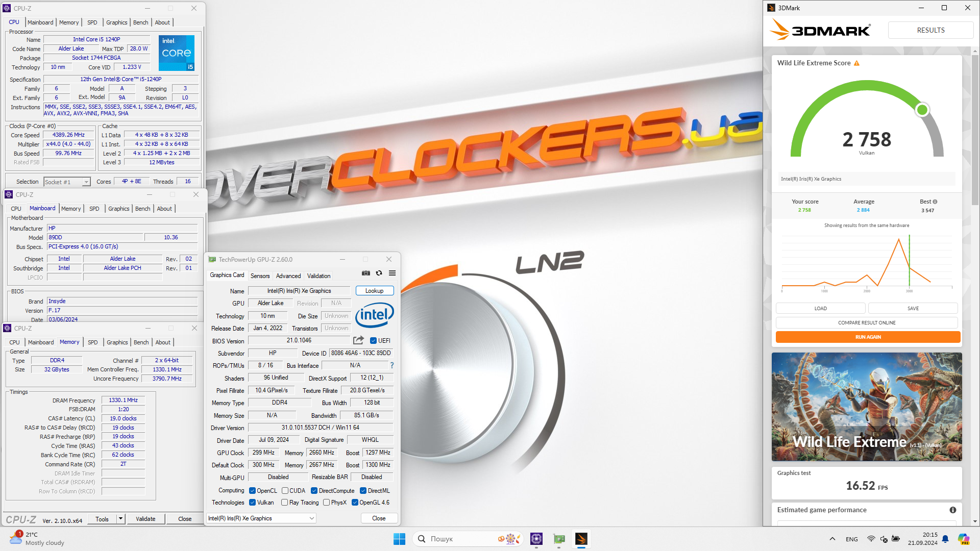The height and width of the screenshot is (551, 980).
Task: Click the Close button in GPU-Z
Action: pos(379,518)
